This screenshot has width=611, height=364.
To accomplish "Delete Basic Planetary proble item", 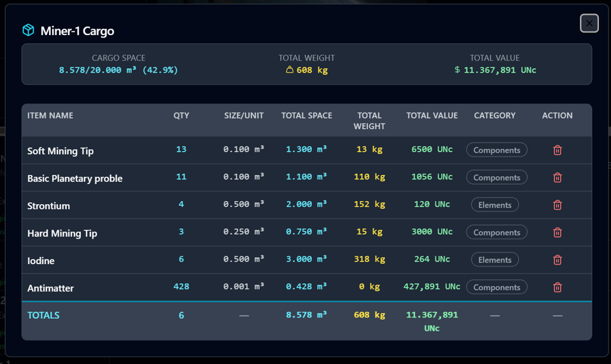I will [557, 178].
